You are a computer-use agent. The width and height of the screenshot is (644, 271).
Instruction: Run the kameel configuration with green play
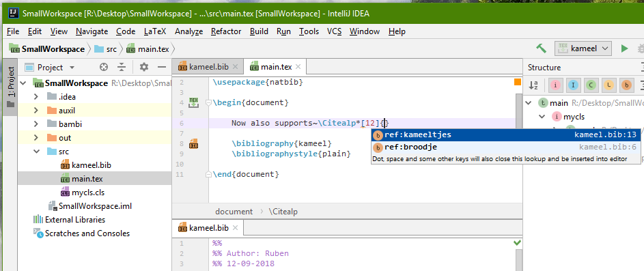[624, 48]
